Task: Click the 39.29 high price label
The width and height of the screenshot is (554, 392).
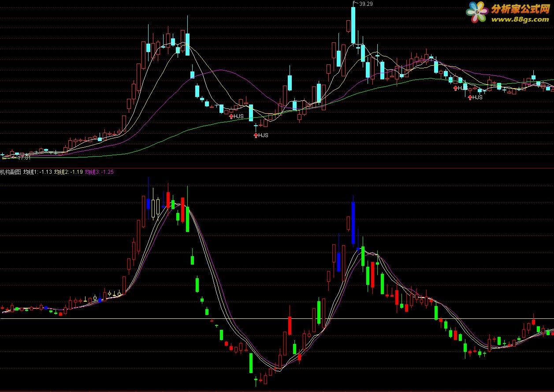Action: (x=366, y=4)
